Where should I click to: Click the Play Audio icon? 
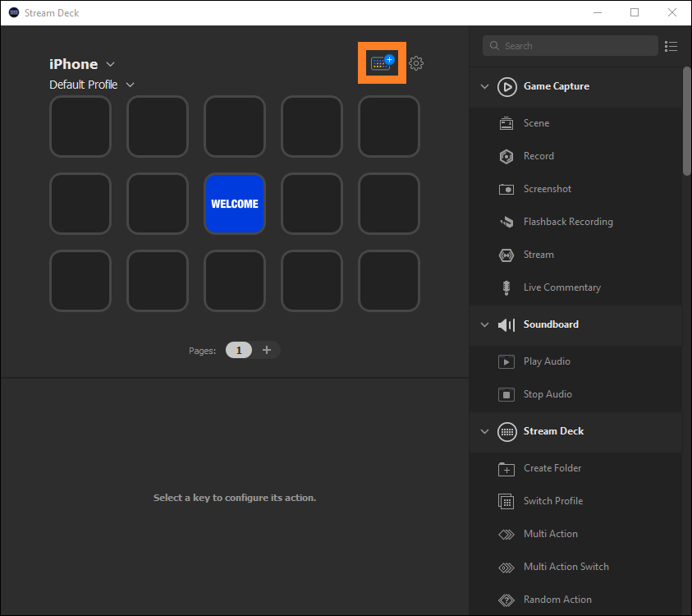coord(506,361)
